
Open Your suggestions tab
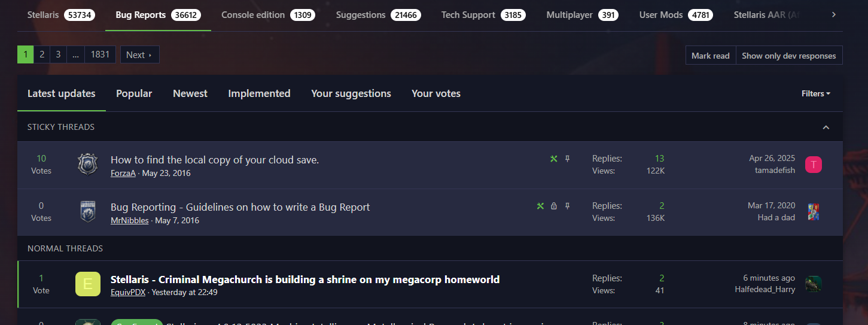(x=351, y=93)
